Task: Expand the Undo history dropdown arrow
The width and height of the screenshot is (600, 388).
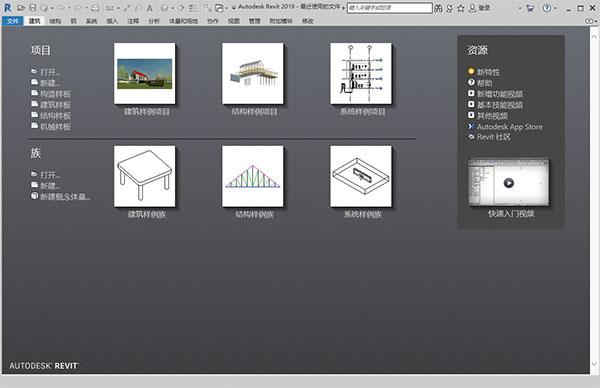Action: click(x=69, y=8)
